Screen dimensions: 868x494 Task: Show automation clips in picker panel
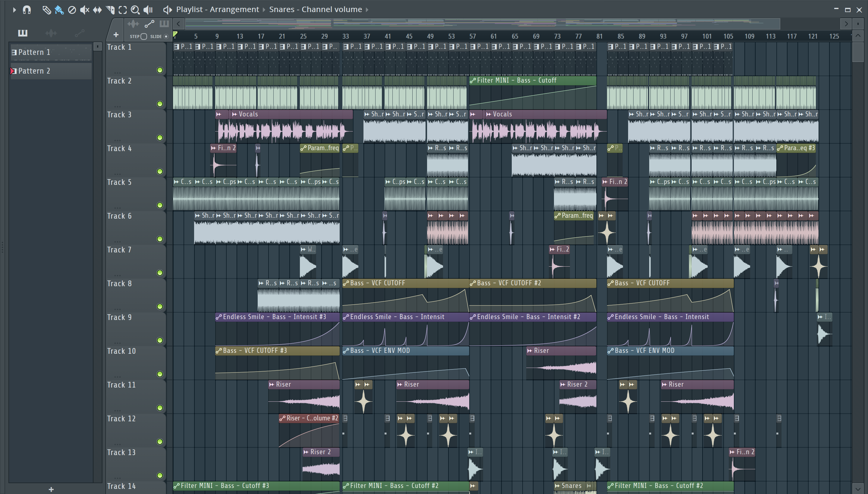79,33
